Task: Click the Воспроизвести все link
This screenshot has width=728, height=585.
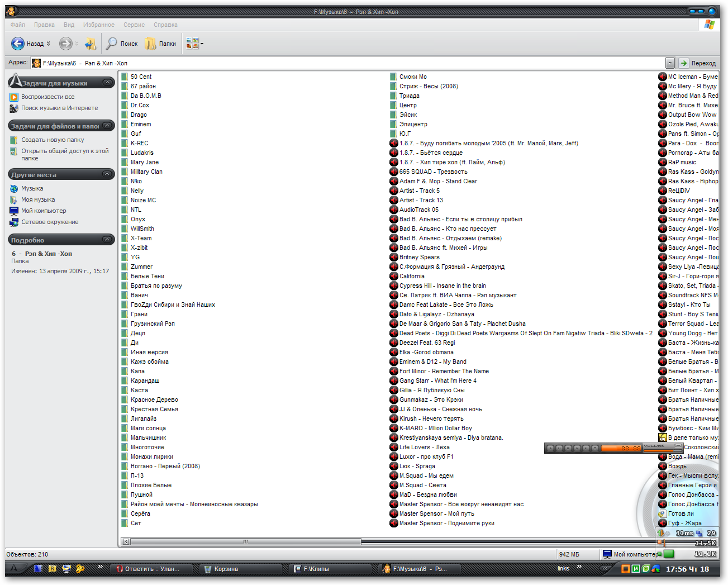Action: click(x=47, y=97)
